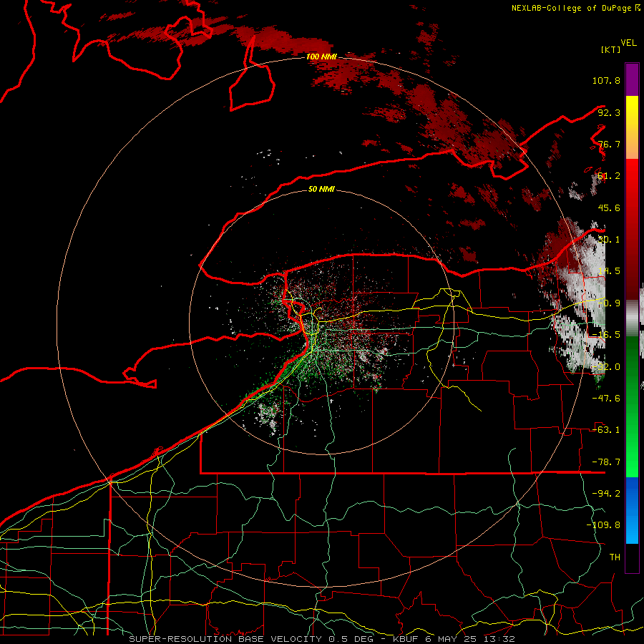The width and height of the screenshot is (644, 644).
Task: Click the 100 NMI range ring label
Action: [x=321, y=57]
